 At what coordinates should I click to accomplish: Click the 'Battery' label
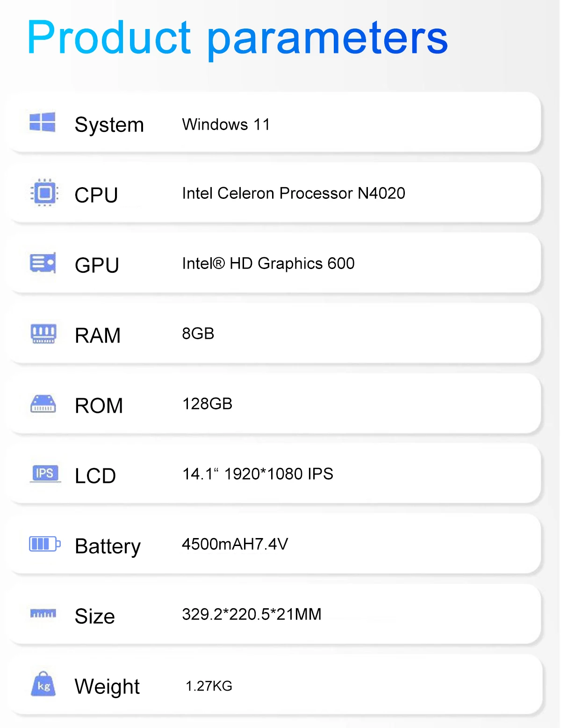108,546
